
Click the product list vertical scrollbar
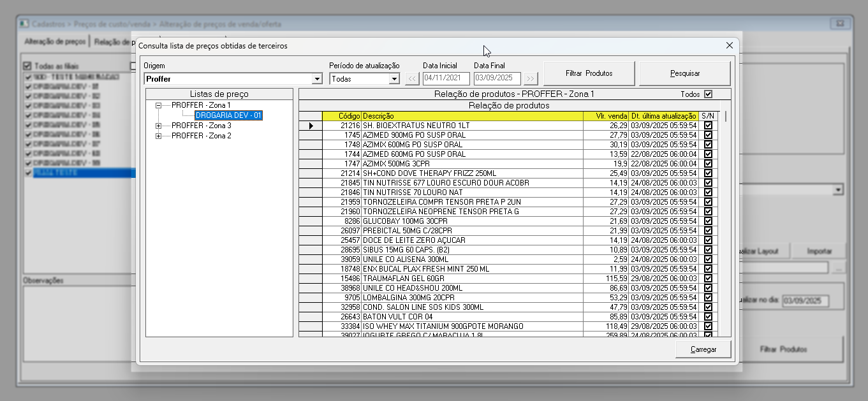pos(725,223)
